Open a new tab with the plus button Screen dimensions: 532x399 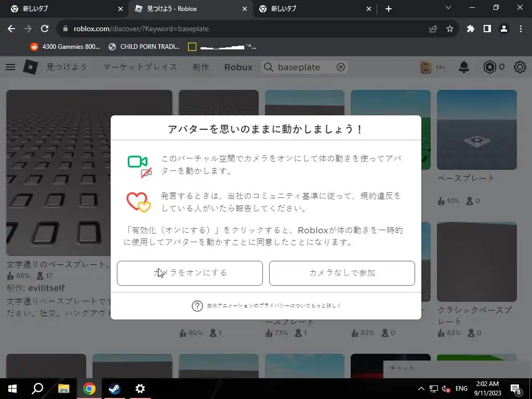pos(389,9)
